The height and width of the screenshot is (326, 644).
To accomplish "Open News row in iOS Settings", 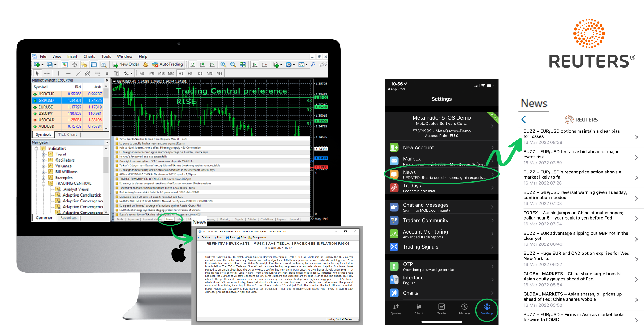I will (x=442, y=175).
